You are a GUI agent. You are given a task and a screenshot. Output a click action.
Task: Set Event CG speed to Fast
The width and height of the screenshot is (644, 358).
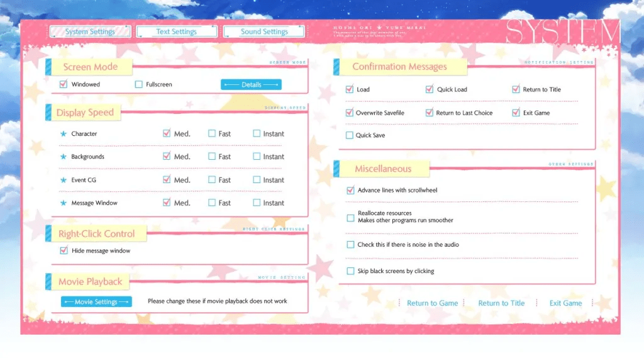[x=212, y=179]
